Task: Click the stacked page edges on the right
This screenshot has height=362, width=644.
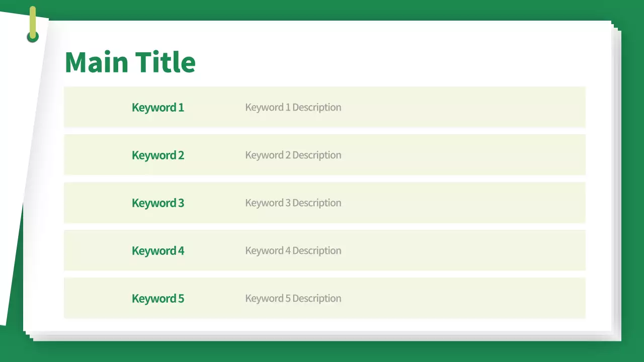Action: pyautogui.click(x=616, y=181)
